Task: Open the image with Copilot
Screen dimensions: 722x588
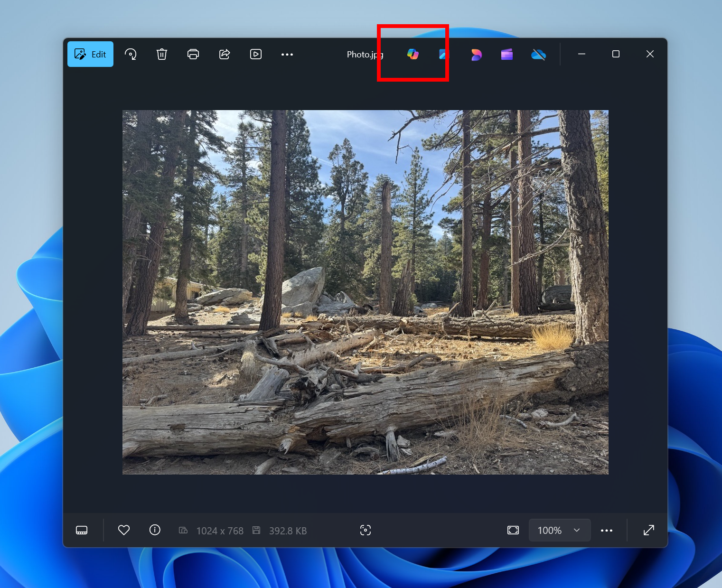Action: coord(412,54)
